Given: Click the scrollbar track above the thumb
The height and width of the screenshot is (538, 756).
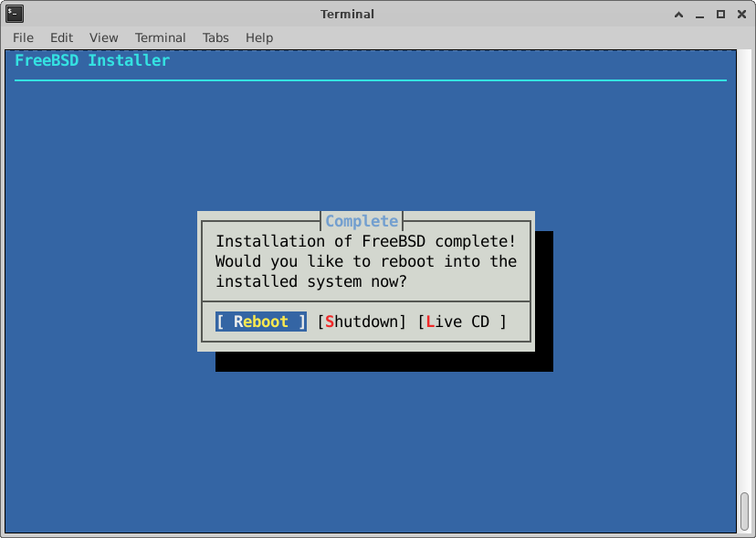Looking at the screenshot, I should click(745, 274).
